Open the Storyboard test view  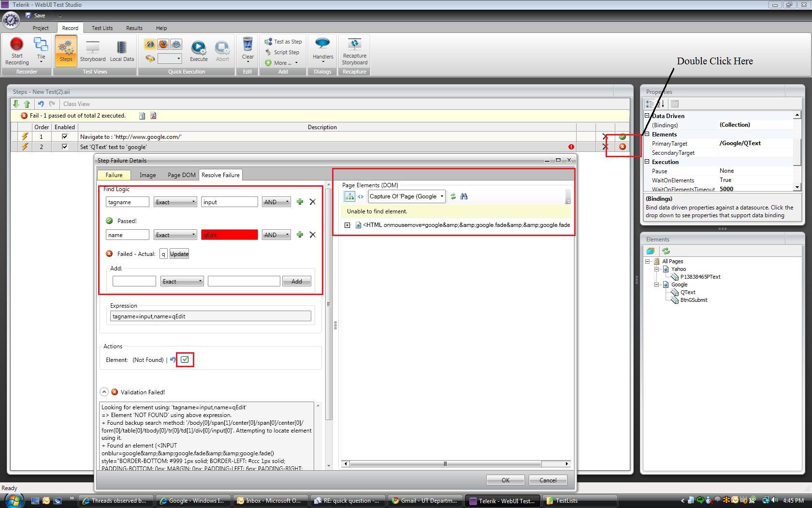pos(93,51)
